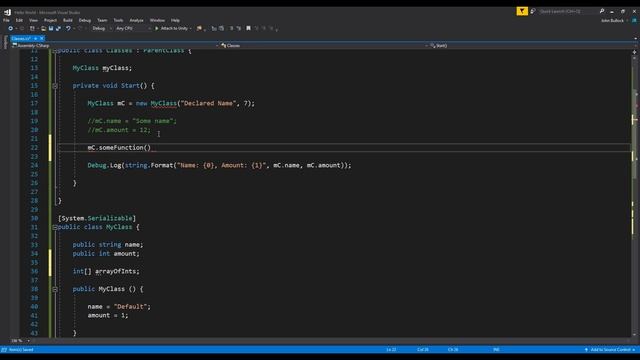Viewport: 640px width, 360px height.
Task: Click mC.someFunction() on line 22
Action: tap(119, 148)
